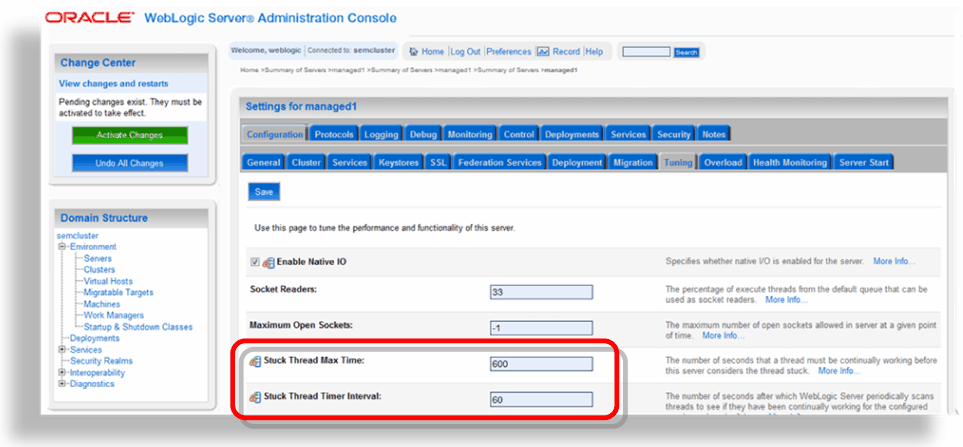Collapse the Environment tree node
This screenshot has width=963, height=447.
point(61,247)
